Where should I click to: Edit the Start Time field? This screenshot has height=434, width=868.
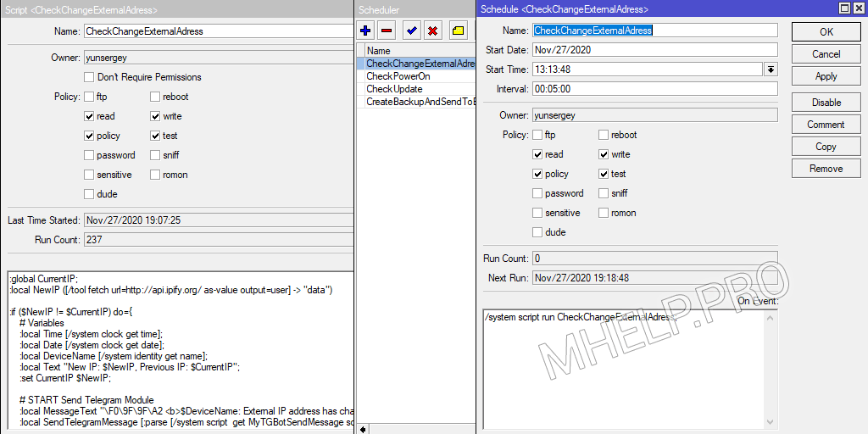[648, 70]
